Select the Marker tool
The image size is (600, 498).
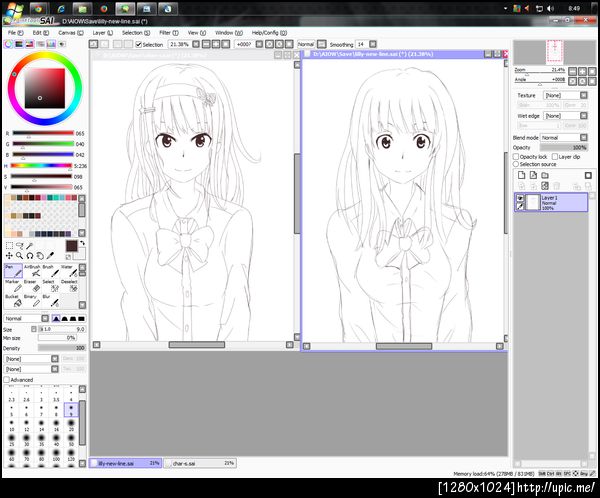(x=13, y=286)
